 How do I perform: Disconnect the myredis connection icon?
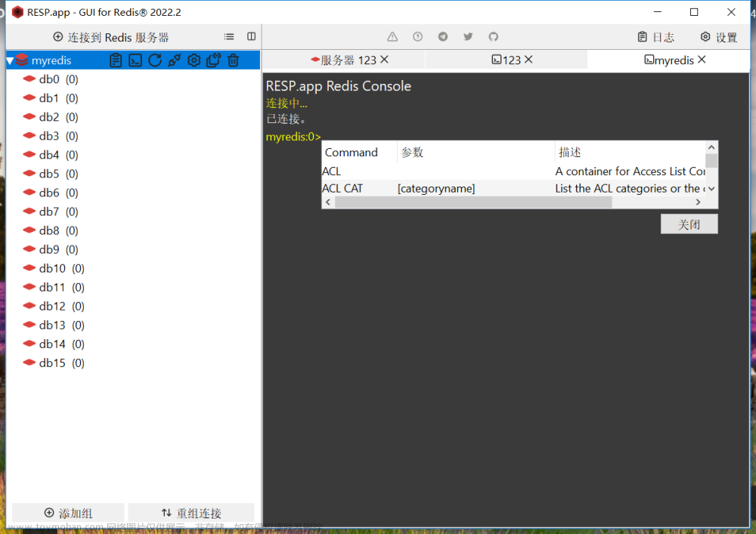click(x=175, y=60)
